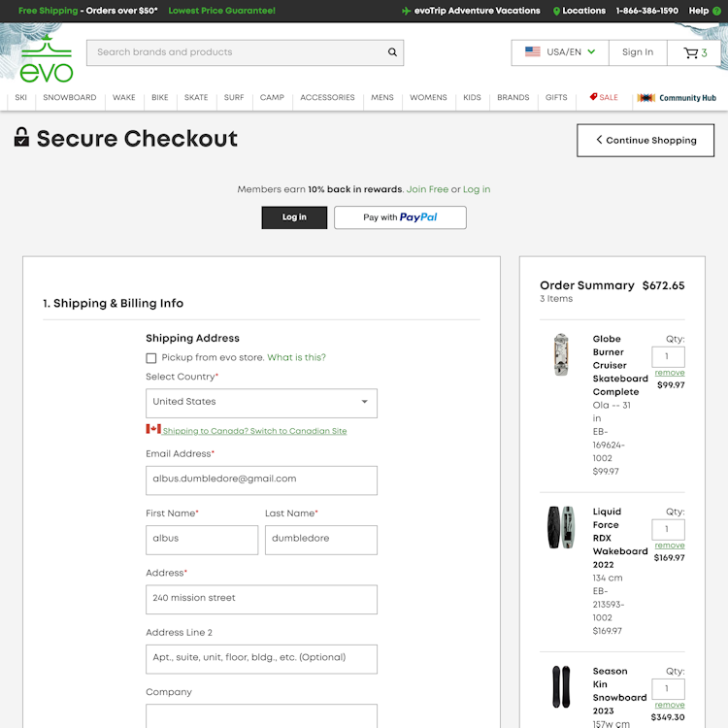Click the Join Free link
Image resolution: width=728 pixels, height=728 pixels.
[x=427, y=189]
